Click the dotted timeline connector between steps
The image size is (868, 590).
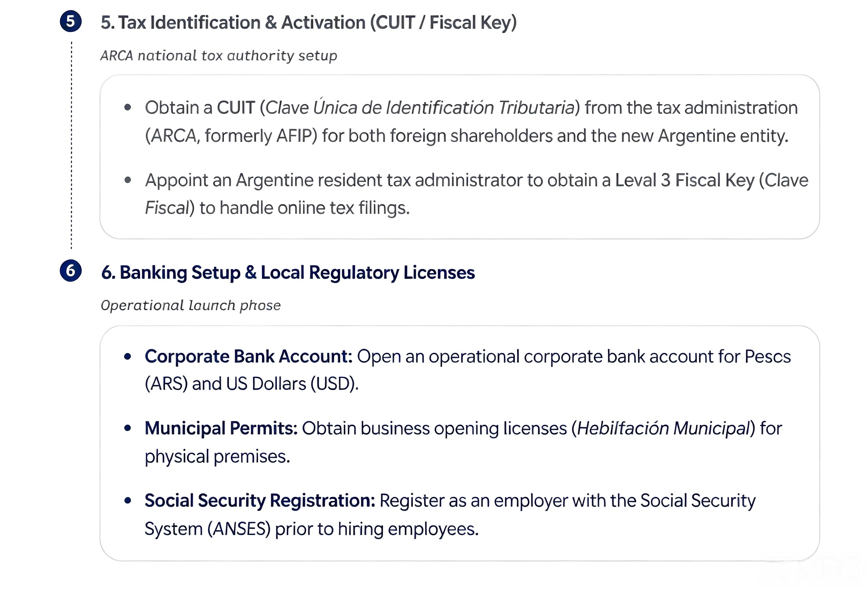[71, 145]
